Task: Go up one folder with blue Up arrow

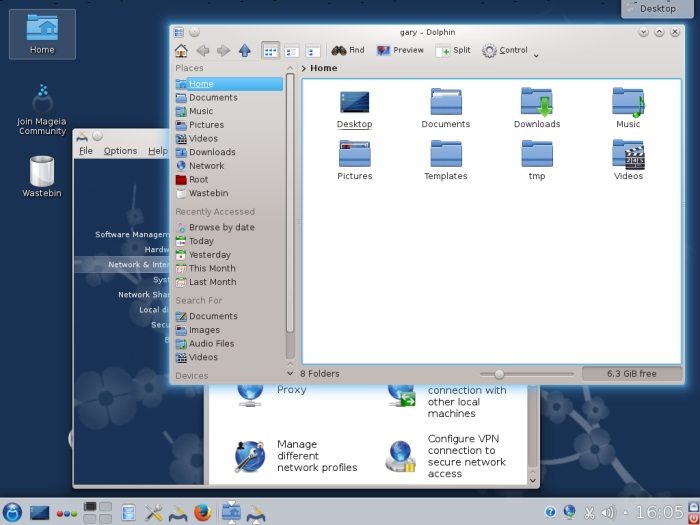Action: pyautogui.click(x=245, y=50)
